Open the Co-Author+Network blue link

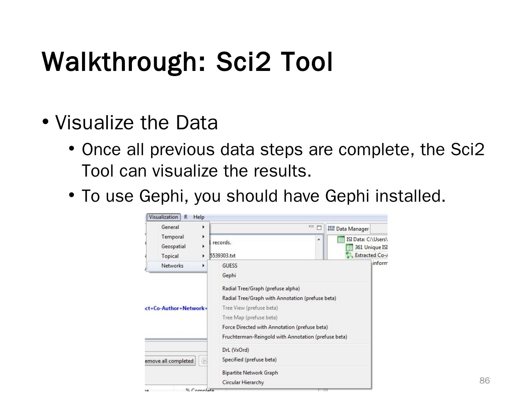pos(176,308)
